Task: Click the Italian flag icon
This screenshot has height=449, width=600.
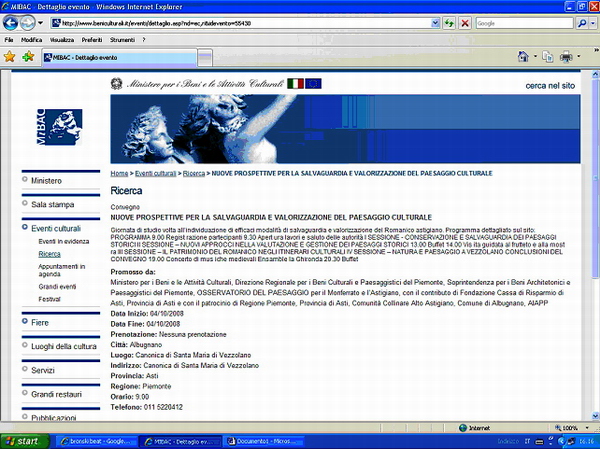Action: coord(295,83)
